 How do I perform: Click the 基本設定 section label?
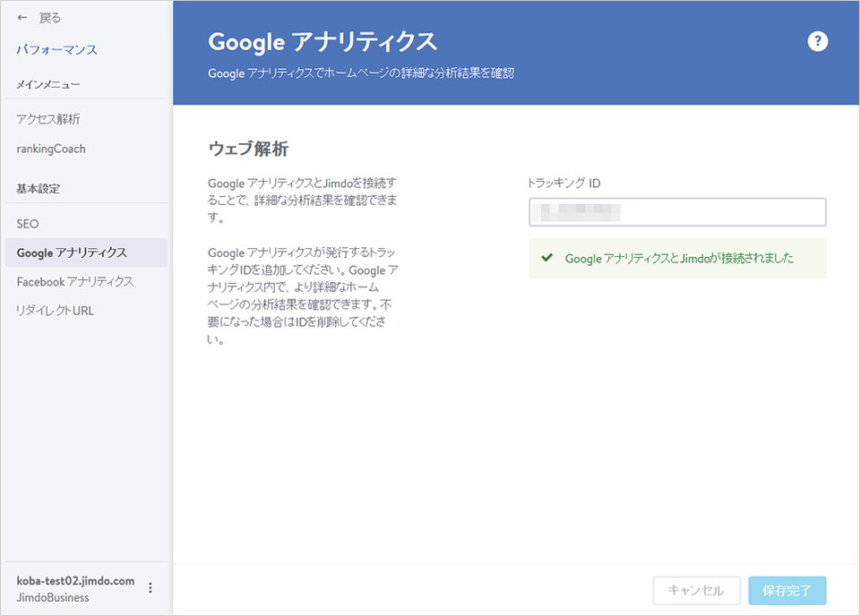[x=39, y=189]
